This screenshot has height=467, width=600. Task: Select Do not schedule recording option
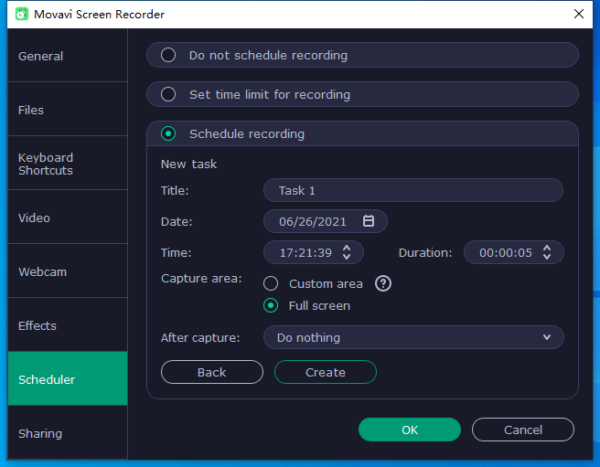(x=362, y=55)
